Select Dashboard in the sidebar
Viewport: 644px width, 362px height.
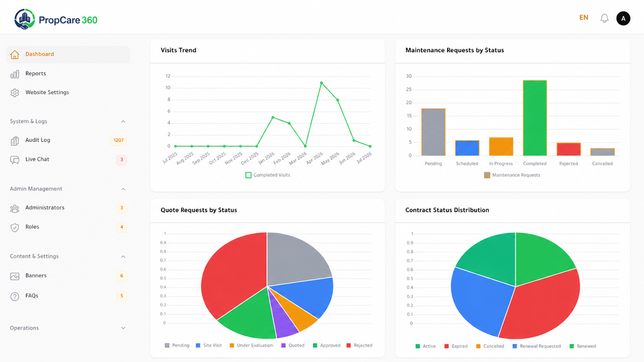pos(68,54)
